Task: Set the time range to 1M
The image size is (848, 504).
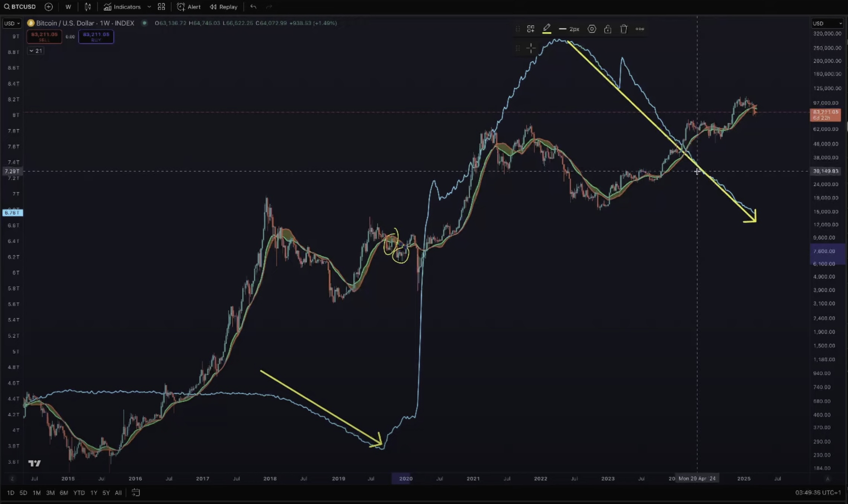Action: pos(36,493)
